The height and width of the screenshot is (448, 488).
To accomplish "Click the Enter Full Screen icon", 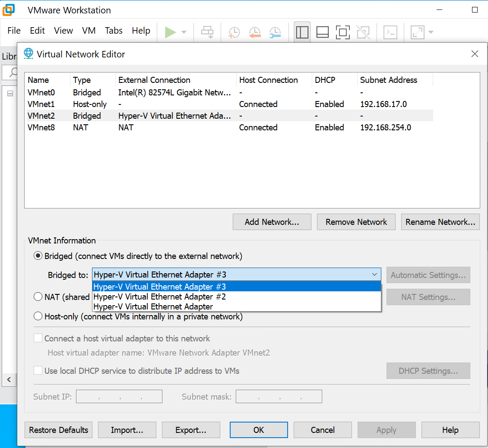I will click(x=342, y=32).
